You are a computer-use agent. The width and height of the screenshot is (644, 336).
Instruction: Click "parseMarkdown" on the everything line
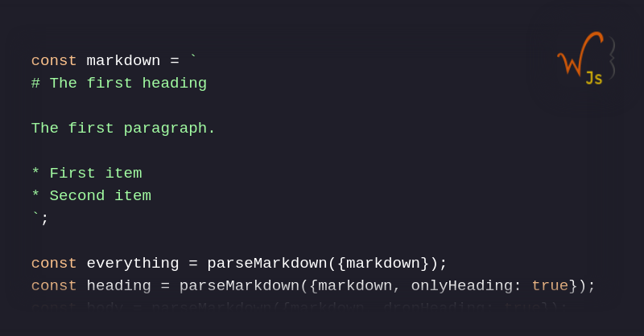point(267,264)
